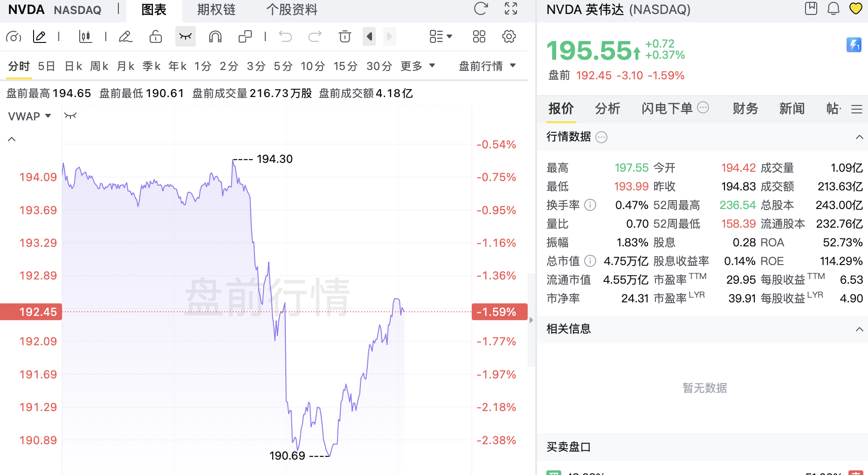Select the 季k timeframe

(152, 66)
